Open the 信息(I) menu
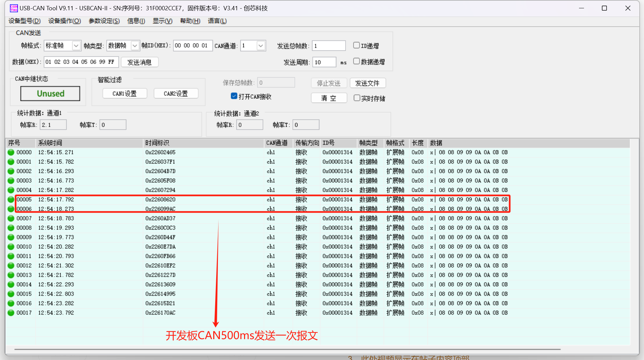The width and height of the screenshot is (644, 360). [136, 21]
